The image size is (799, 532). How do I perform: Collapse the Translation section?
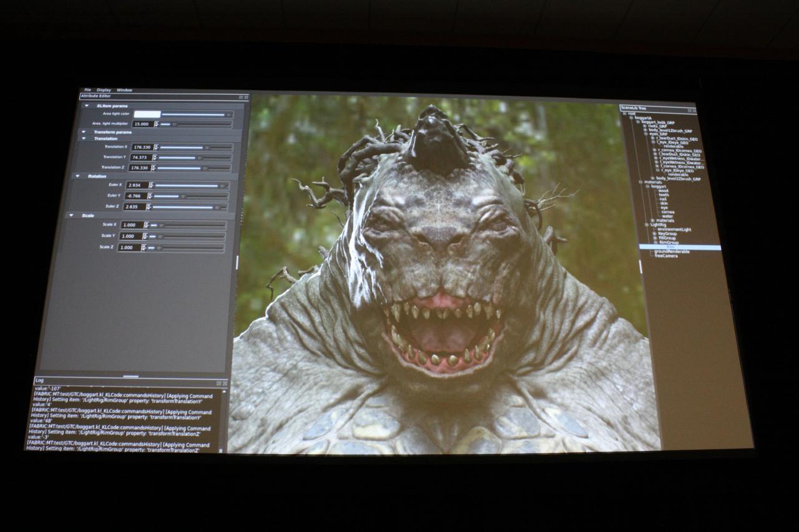(x=84, y=138)
